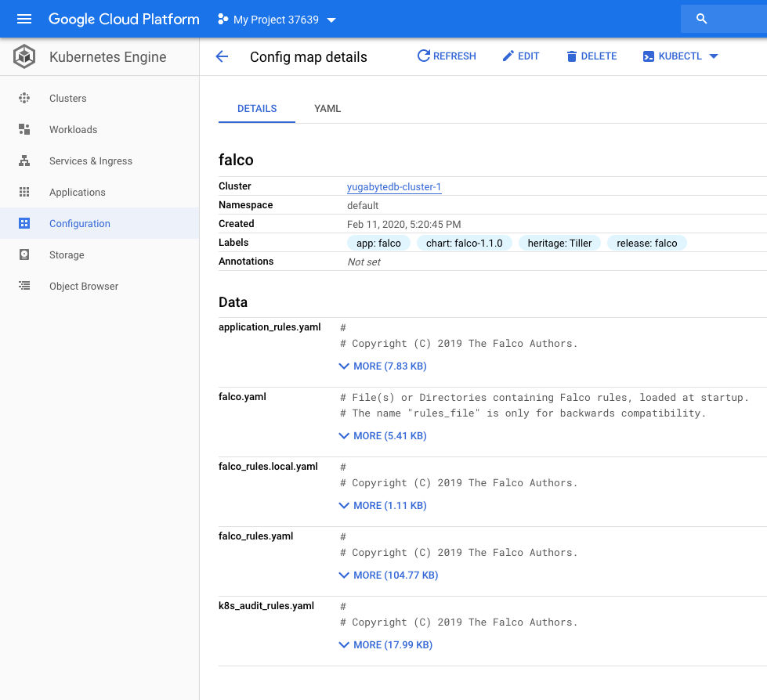Click the Workloads sidebar icon
Screen dimensions: 767x700
coord(24,129)
